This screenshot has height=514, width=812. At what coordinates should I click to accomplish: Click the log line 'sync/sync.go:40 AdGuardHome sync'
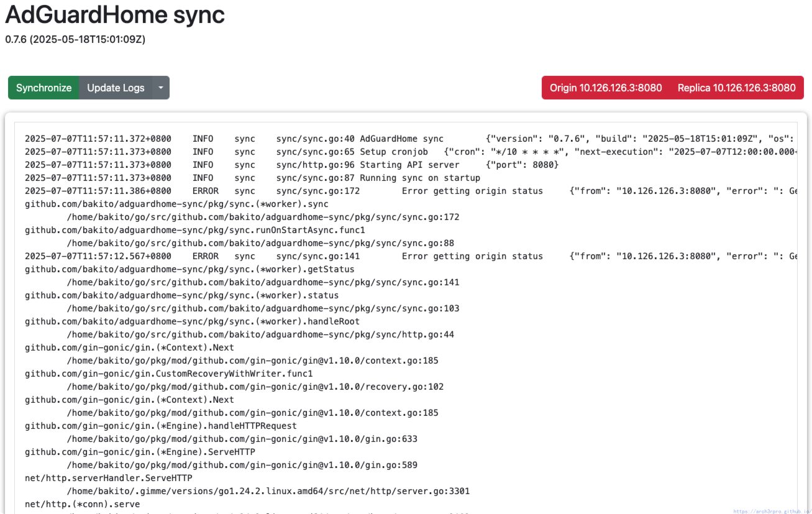point(411,139)
